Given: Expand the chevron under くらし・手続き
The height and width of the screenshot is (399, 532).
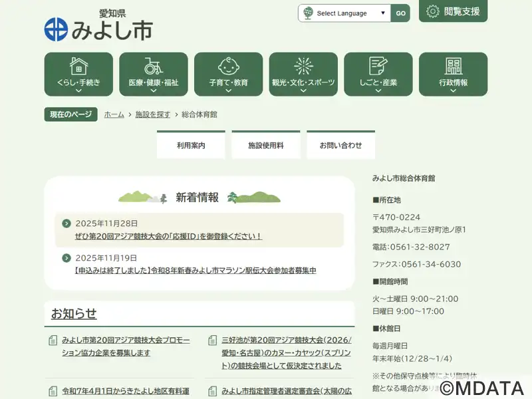Looking at the screenshot, I should (x=78, y=91).
